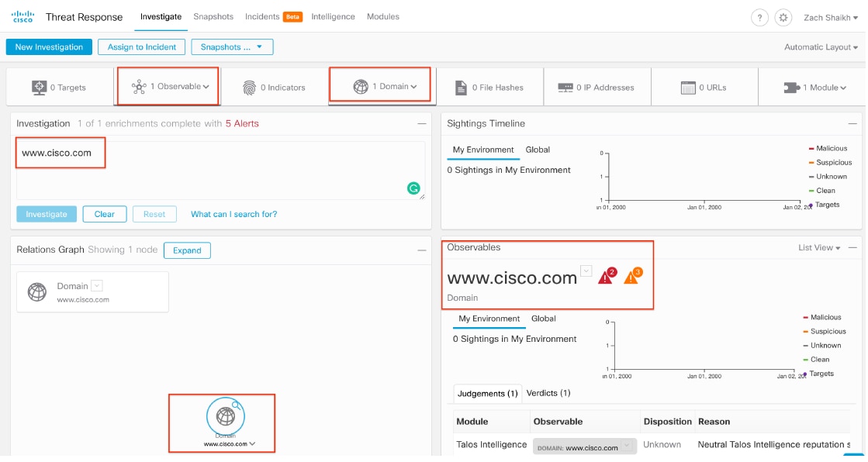Switch to the Investigate tab
The width and height of the screenshot is (868, 462).
(x=161, y=16)
